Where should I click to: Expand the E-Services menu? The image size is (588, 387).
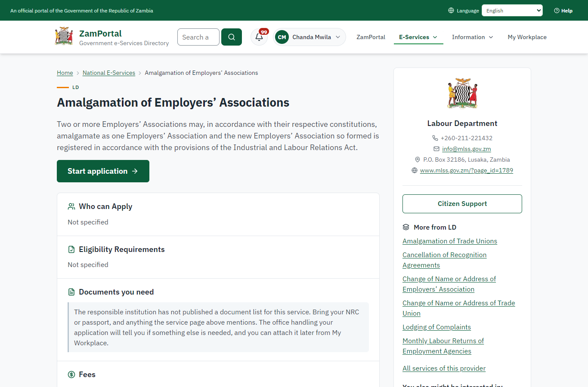coord(418,37)
